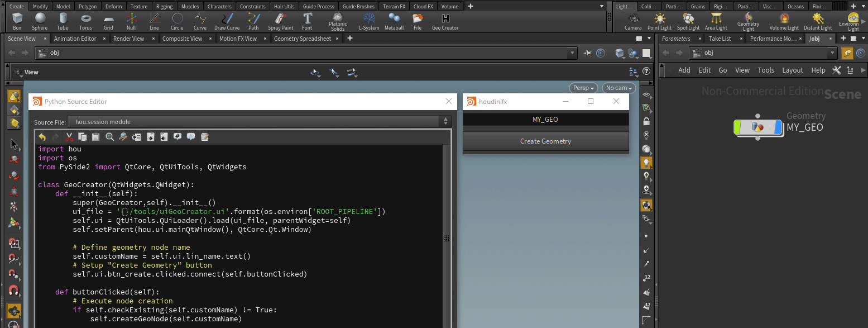Click the Find magnifier in Python Source Editor

(x=110, y=136)
